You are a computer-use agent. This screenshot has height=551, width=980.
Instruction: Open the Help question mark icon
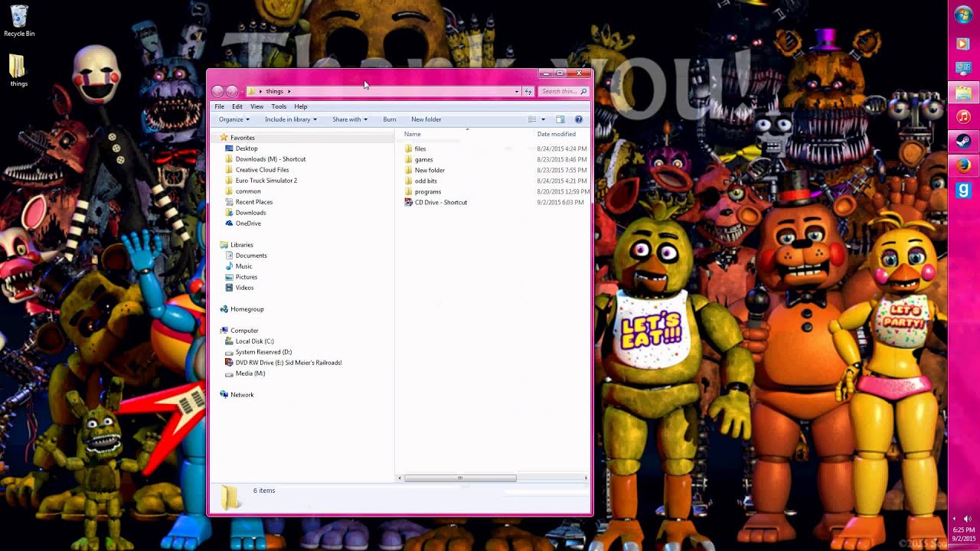579,119
